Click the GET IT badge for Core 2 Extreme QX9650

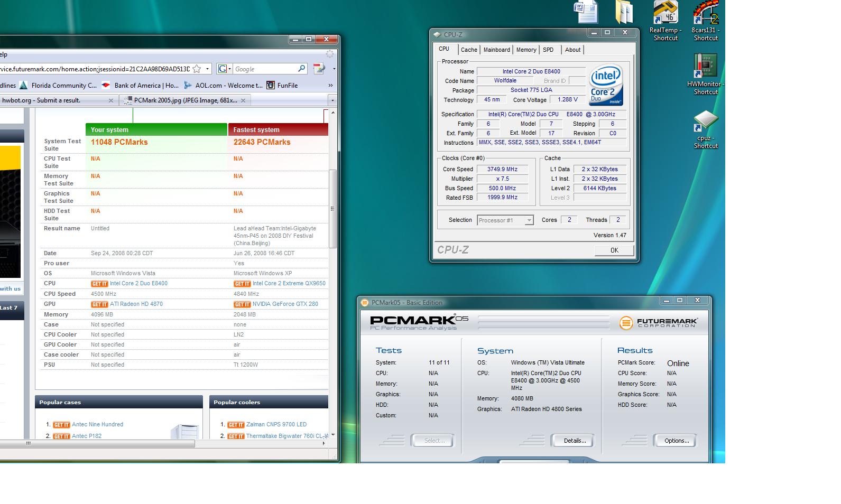point(242,284)
